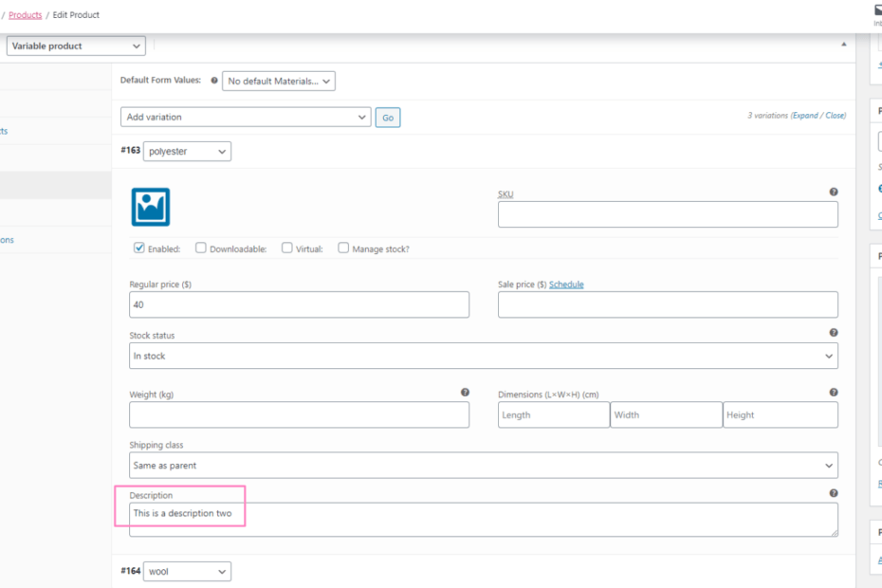The width and height of the screenshot is (882, 588).
Task: Uncheck the Enabled checkbox
Action: pyautogui.click(x=139, y=248)
